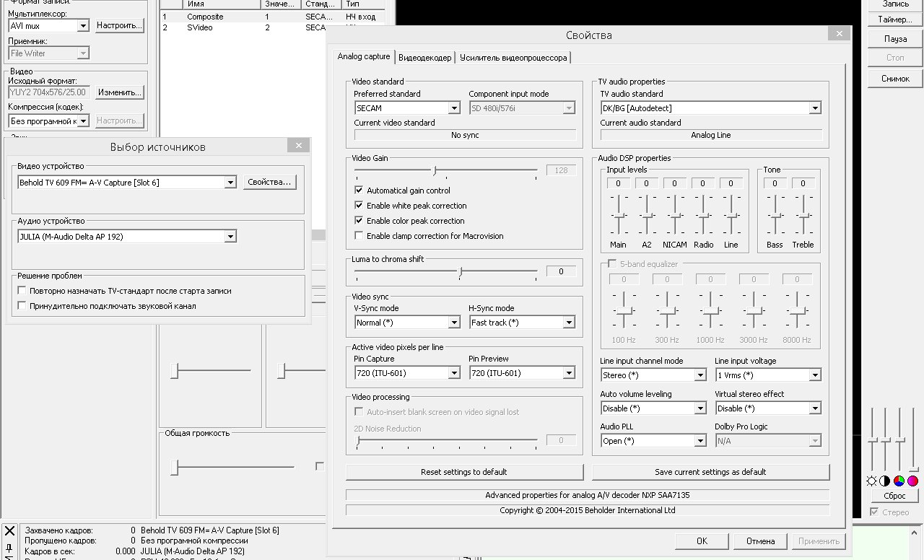The height and width of the screenshot is (560, 924).
Task: Click Save current settings as default
Action: tap(710, 472)
